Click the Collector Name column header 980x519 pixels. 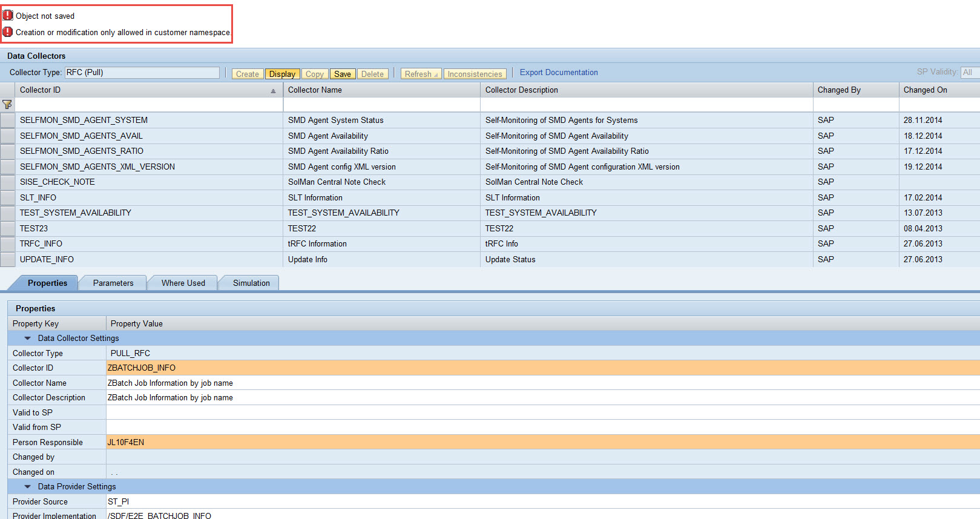pos(381,90)
